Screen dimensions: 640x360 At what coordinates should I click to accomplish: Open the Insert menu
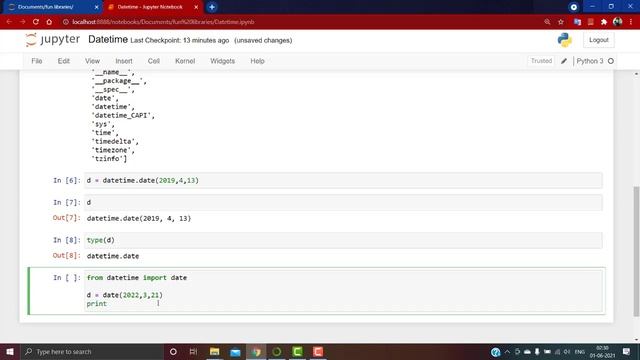tap(124, 61)
